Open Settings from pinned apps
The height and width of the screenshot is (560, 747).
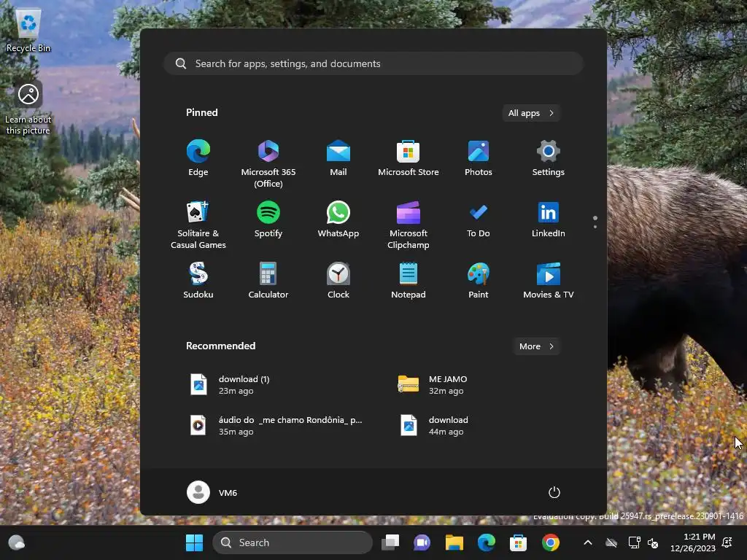point(549,158)
